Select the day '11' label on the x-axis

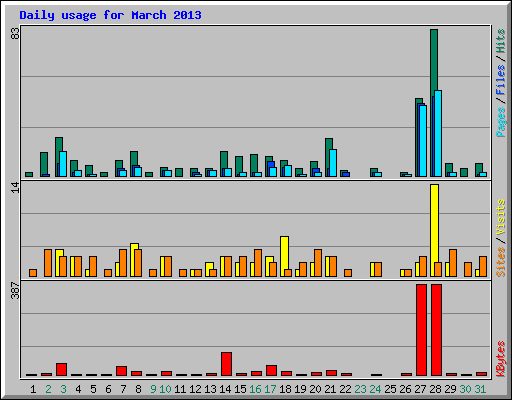[x=180, y=389]
